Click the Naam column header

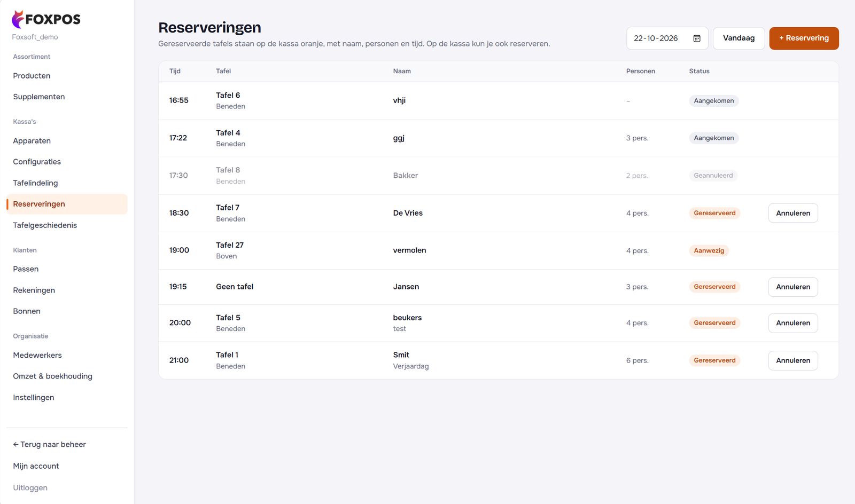point(402,71)
